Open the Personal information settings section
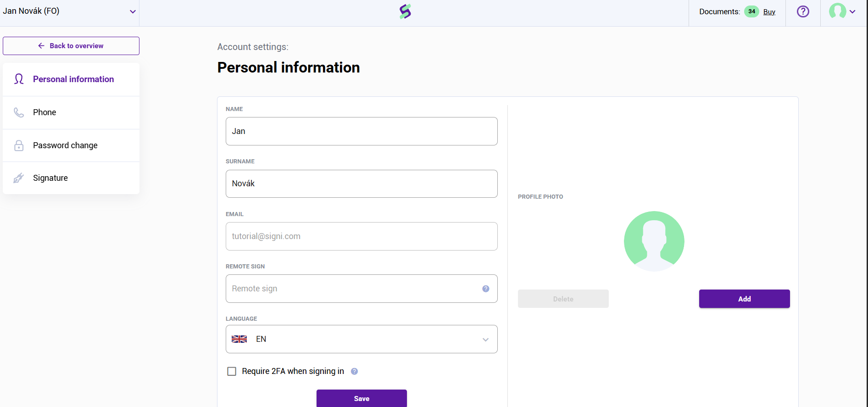 pos(71,79)
